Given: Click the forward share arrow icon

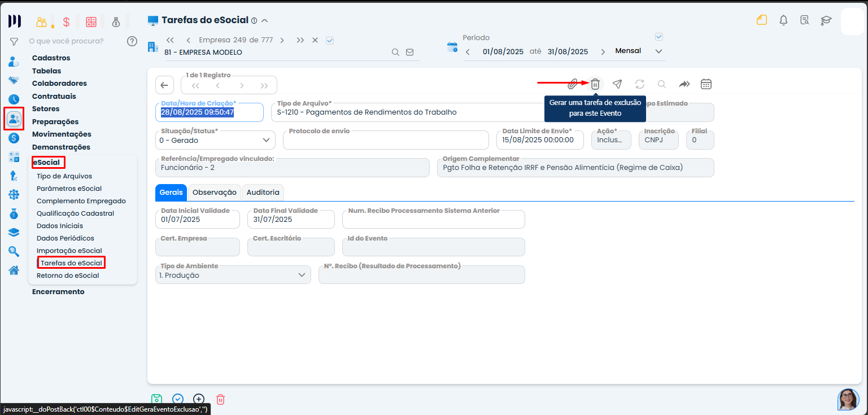Looking at the screenshot, I should tap(684, 84).
